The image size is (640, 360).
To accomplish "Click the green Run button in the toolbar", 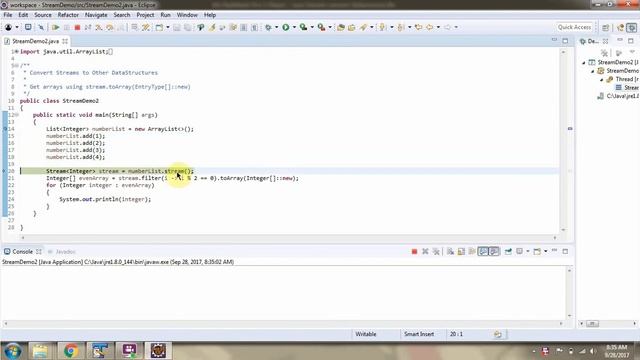I will pos(286,27).
